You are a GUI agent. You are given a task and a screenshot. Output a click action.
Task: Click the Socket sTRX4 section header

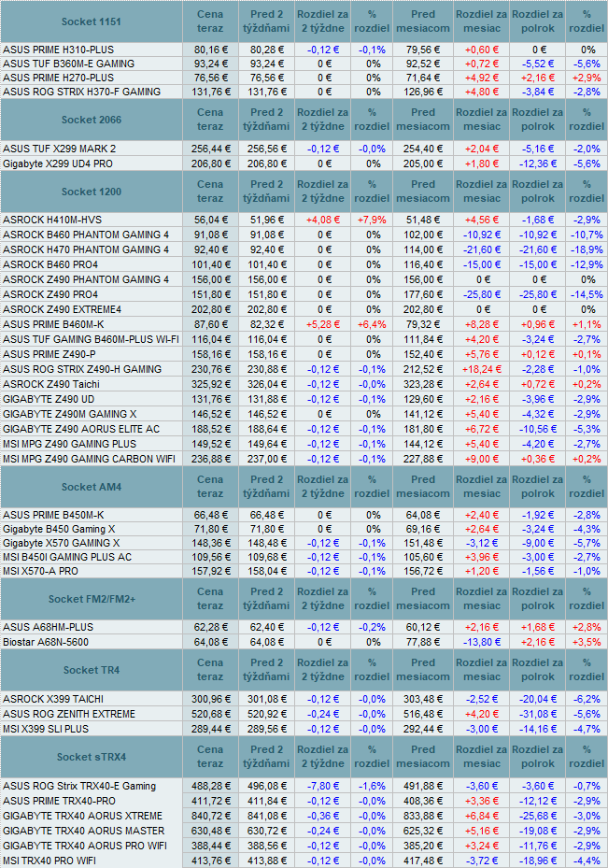click(x=92, y=757)
